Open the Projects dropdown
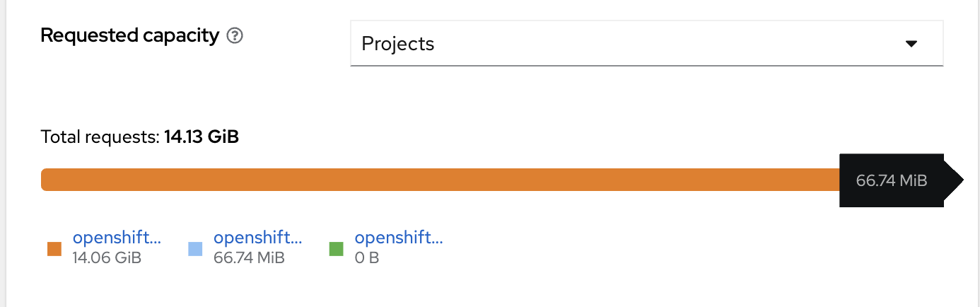Viewport: 980px width, 307px height. [x=646, y=44]
